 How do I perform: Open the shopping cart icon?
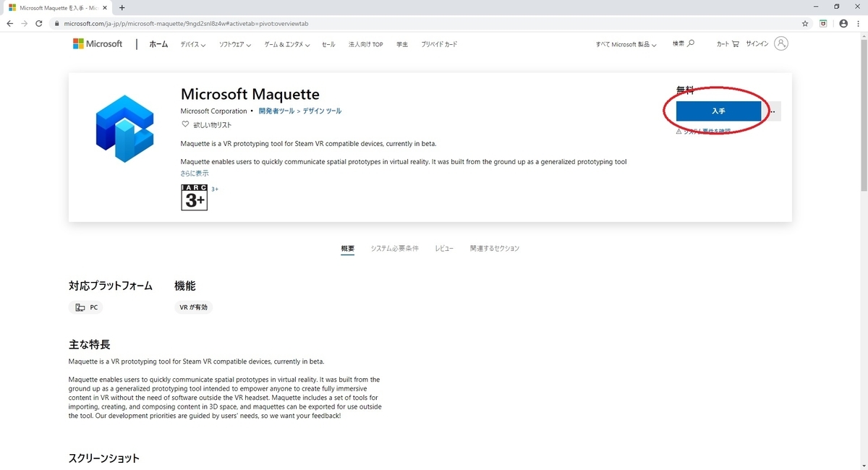click(x=736, y=44)
